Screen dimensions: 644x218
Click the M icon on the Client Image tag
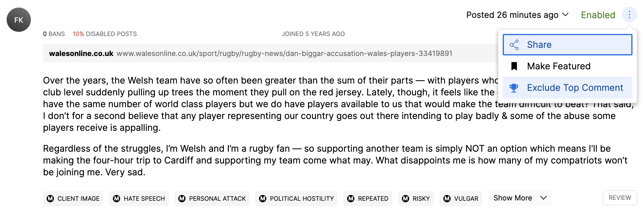50,199
